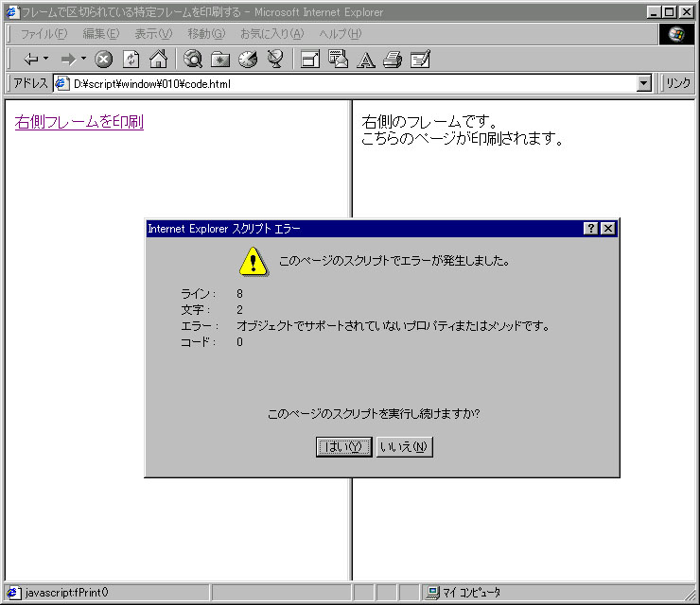The width and height of the screenshot is (700, 605).
Task: Click the Back arrow toolbar button
Action: click(30, 59)
